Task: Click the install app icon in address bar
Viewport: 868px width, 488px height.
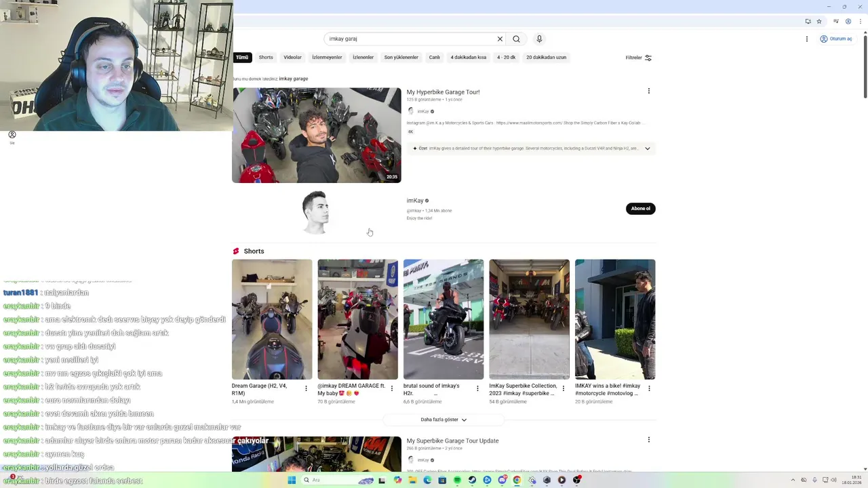Action: [808, 21]
